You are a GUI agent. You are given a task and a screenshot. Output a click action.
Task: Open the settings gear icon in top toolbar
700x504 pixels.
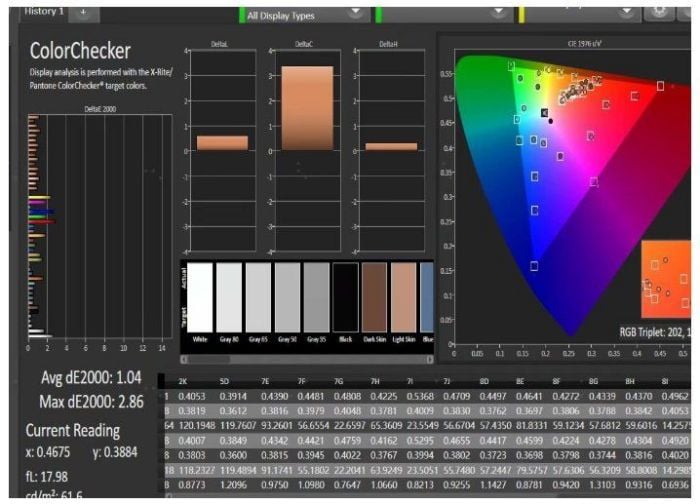point(659,12)
